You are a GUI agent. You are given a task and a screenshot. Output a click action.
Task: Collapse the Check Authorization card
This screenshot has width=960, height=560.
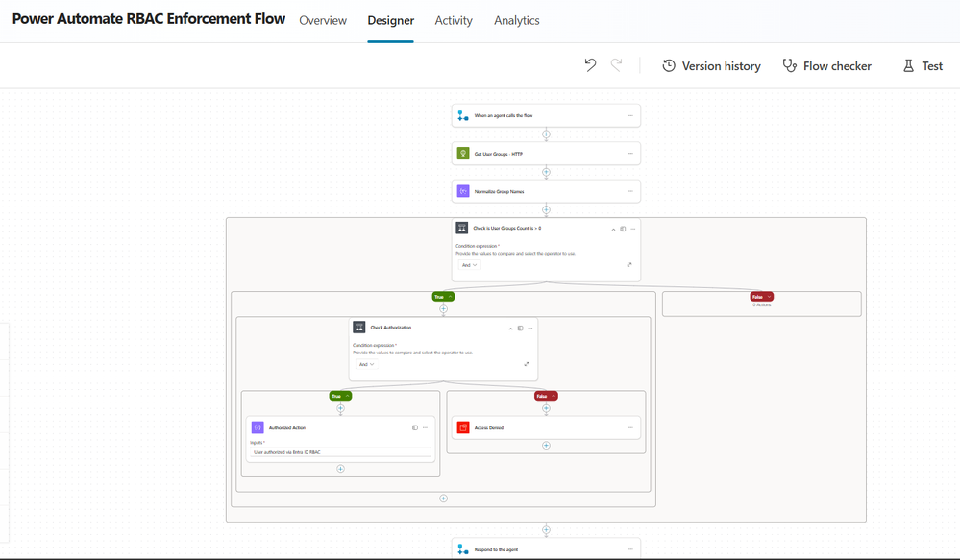tap(510, 329)
